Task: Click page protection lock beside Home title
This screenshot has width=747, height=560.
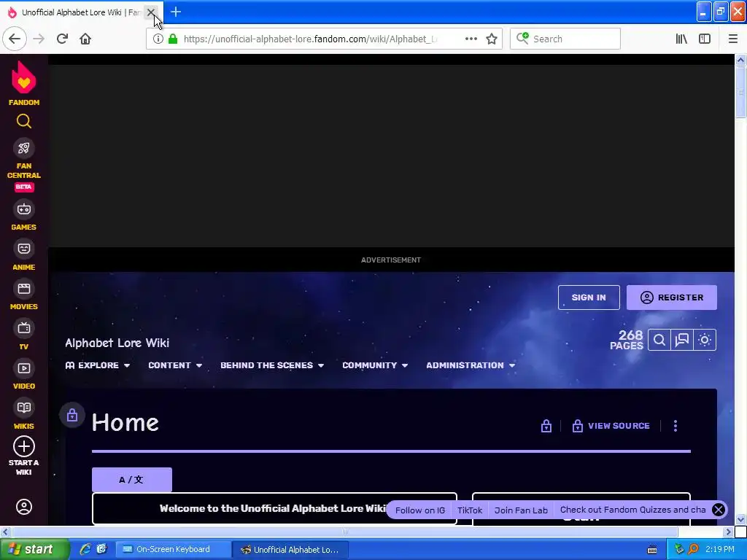Action: coord(72,415)
